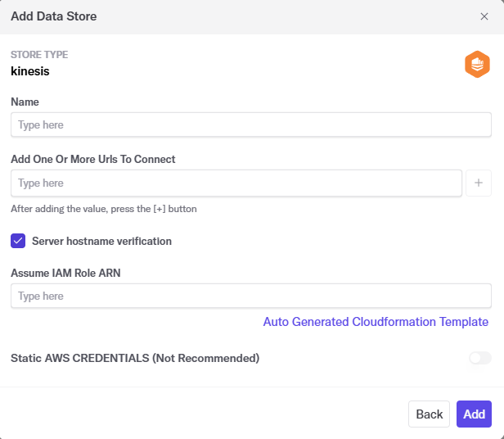Viewport: 504px width, 439px height.
Task: Click the kinesis store type name
Action: point(30,71)
